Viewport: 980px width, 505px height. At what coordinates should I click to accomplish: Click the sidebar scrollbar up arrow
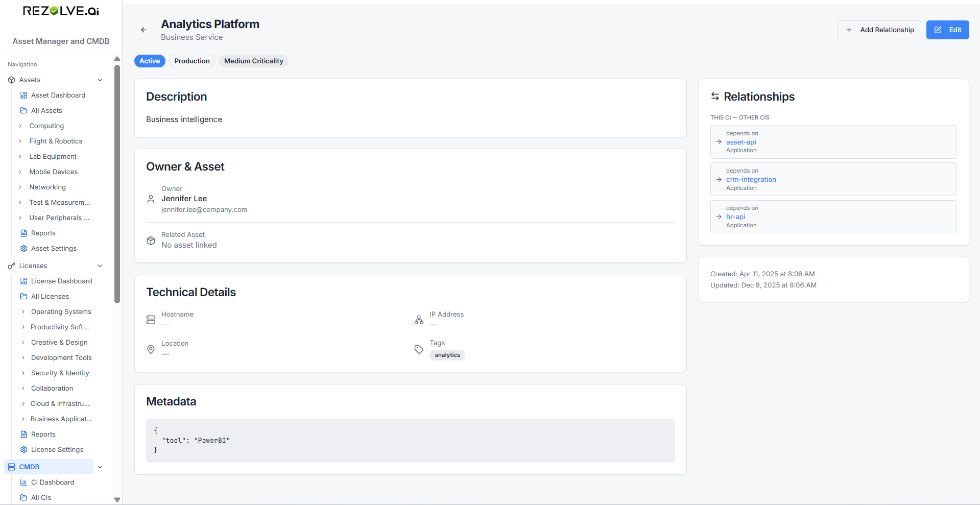point(117,59)
